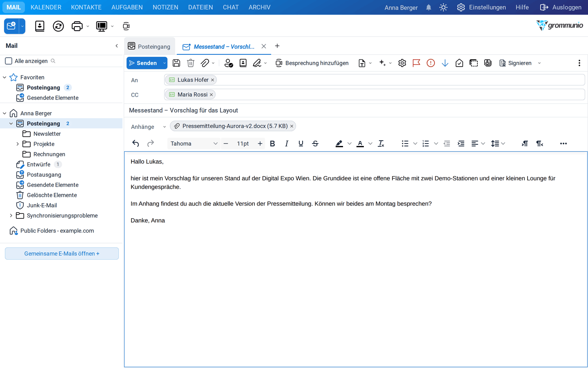Clear text formatting
This screenshot has width=588, height=368.
pos(381,144)
